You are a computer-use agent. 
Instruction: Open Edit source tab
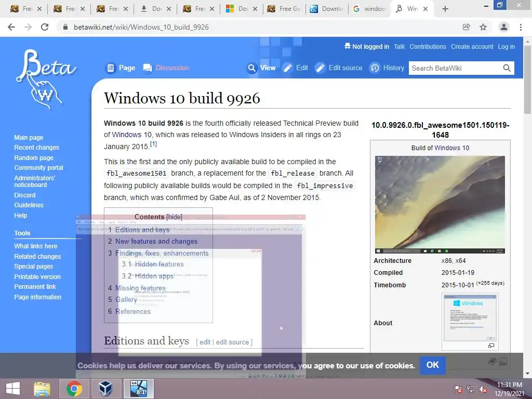pyautogui.click(x=339, y=68)
